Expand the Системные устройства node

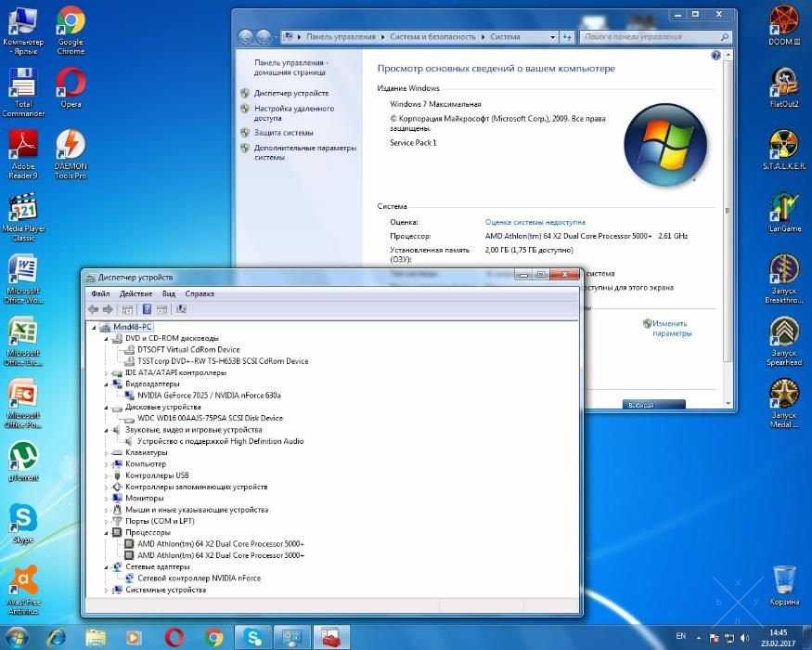[x=106, y=590]
